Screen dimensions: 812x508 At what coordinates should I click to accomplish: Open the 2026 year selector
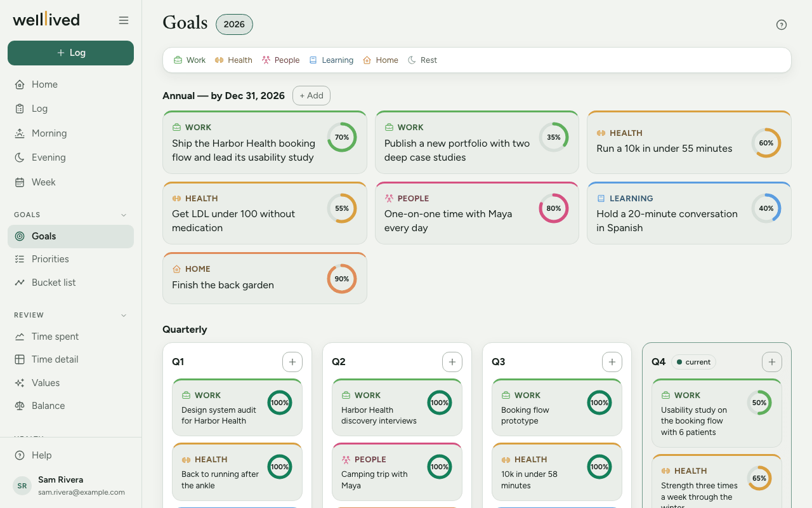[x=234, y=24]
